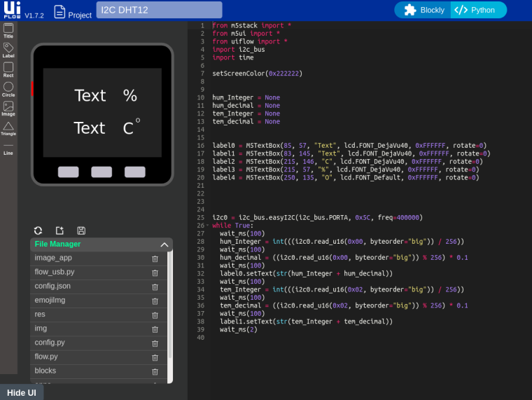Select the Title widget tool
This screenshot has width=532, height=400.
pyautogui.click(x=8, y=31)
